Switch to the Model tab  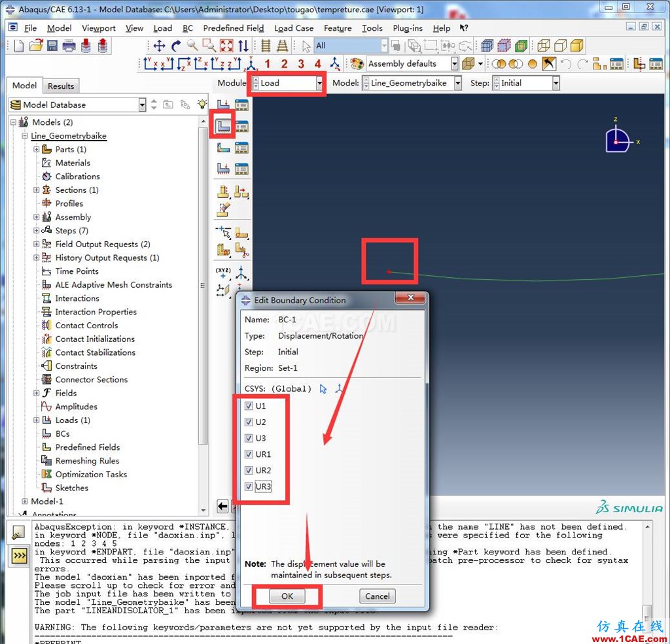[24, 86]
